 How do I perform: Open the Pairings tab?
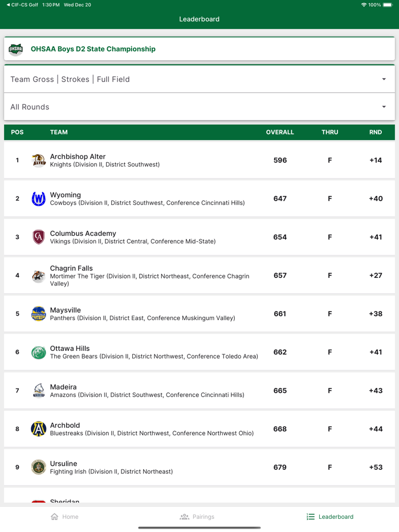click(x=197, y=517)
